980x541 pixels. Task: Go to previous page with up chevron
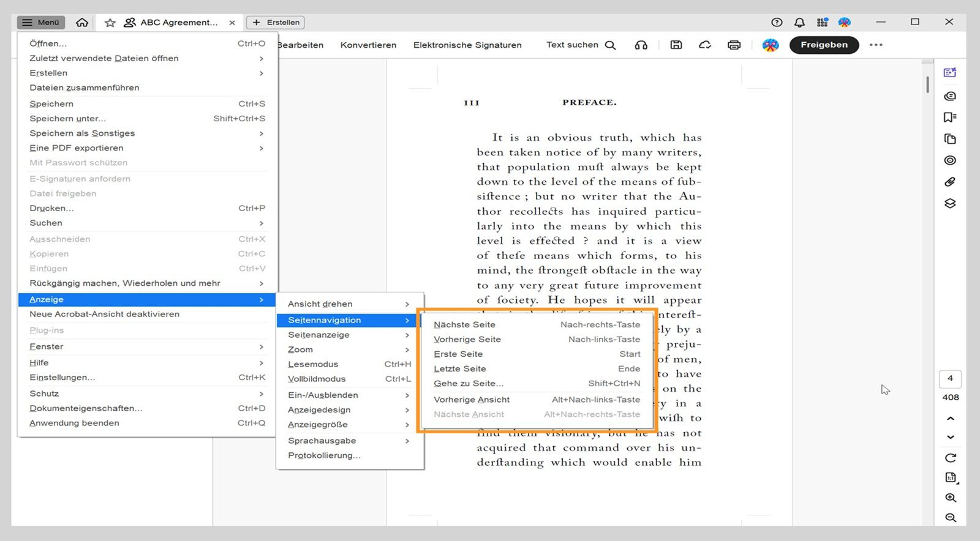pyautogui.click(x=951, y=419)
